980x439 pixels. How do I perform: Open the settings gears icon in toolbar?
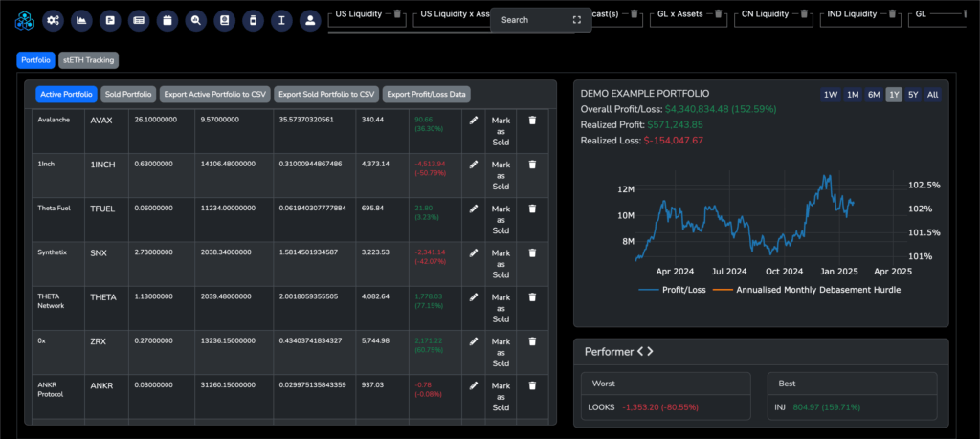point(54,20)
